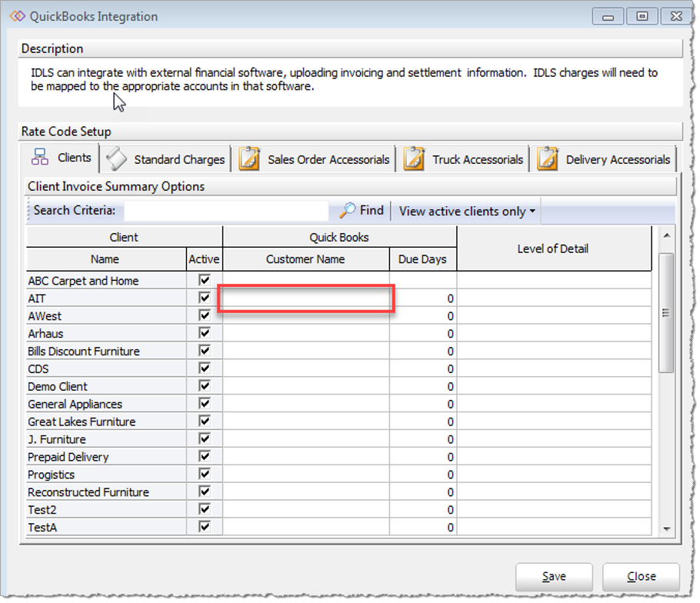Click the scrollbar down arrow
Image resolution: width=700 pixels, height=603 pixels.
point(666,529)
